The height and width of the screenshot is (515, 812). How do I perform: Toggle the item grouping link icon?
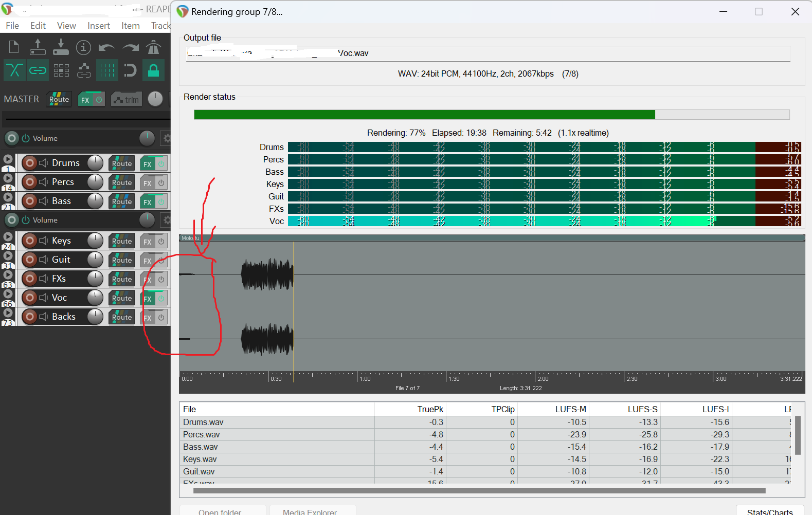pyautogui.click(x=38, y=70)
